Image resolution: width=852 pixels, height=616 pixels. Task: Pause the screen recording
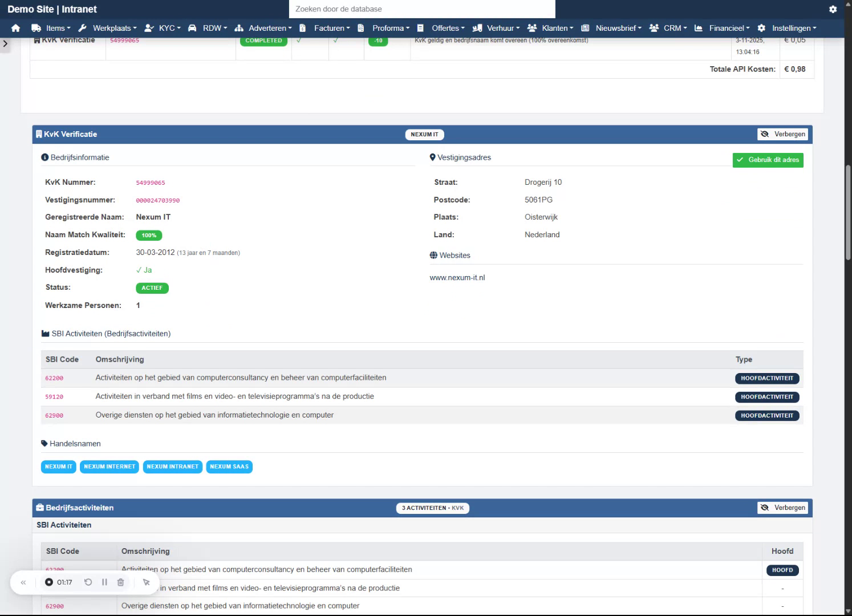104,582
